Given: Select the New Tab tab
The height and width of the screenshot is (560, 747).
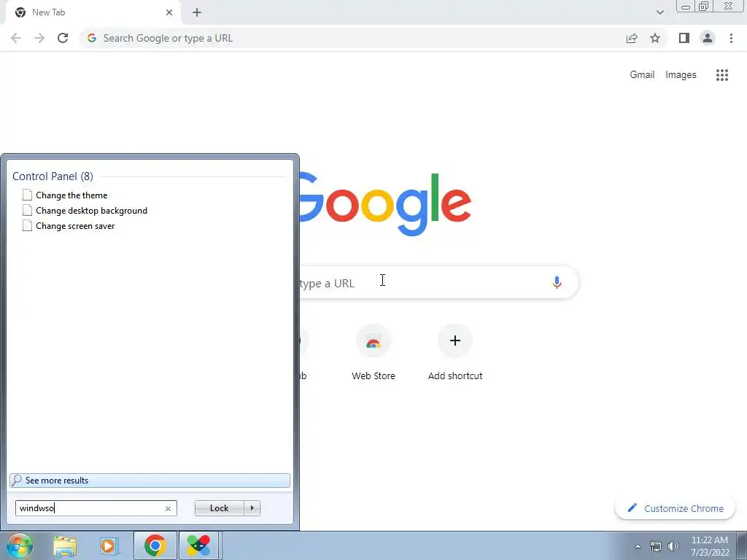Looking at the screenshot, I should coord(93,12).
